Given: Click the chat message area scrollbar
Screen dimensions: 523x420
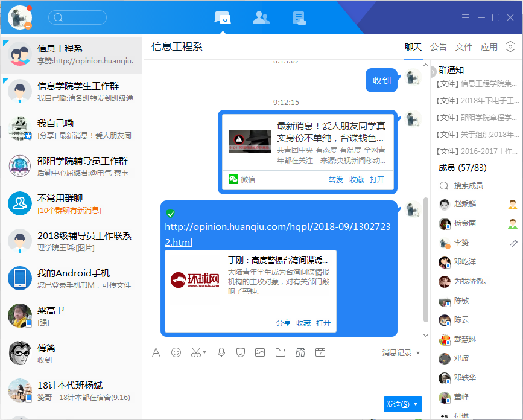Looking at the screenshot, I should (426, 259).
